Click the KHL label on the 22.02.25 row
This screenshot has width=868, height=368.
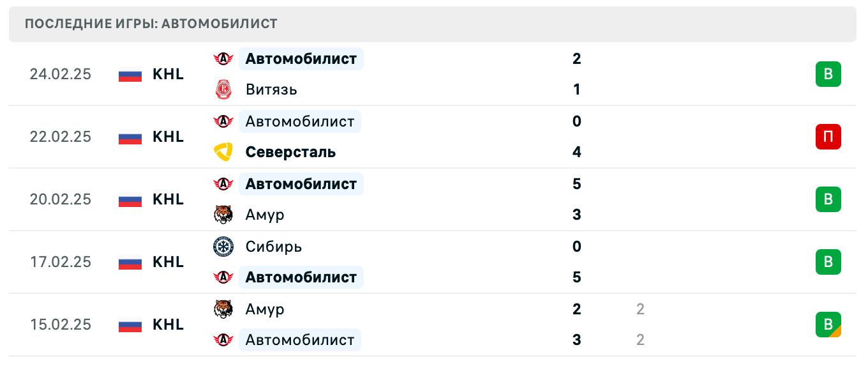168,137
